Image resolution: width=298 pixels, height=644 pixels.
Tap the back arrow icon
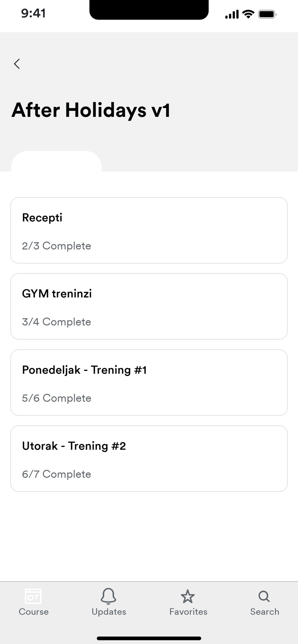[17, 64]
